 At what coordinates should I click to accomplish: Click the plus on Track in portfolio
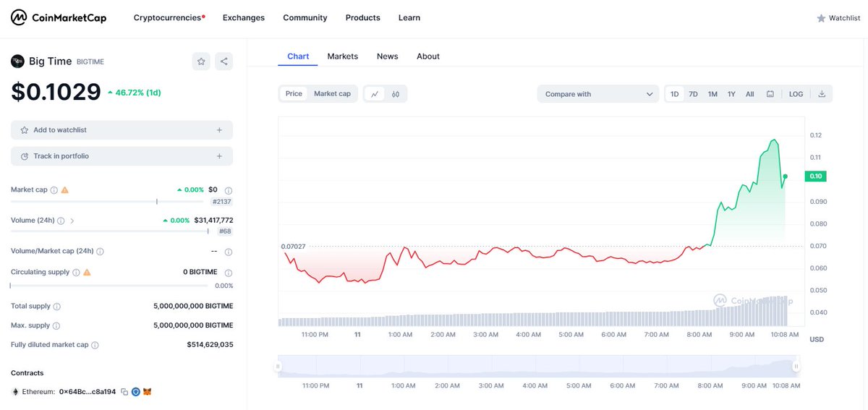point(219,156)
